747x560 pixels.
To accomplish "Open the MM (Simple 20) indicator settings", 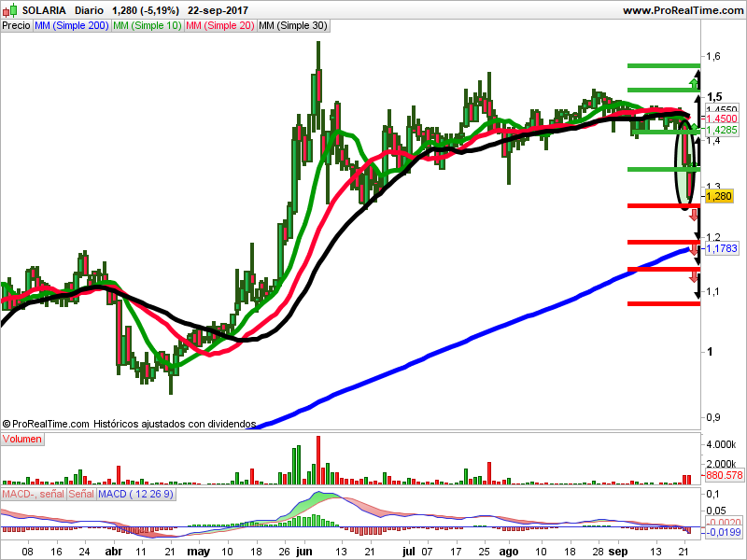I will pyautogui.click(x=220, y=26).
